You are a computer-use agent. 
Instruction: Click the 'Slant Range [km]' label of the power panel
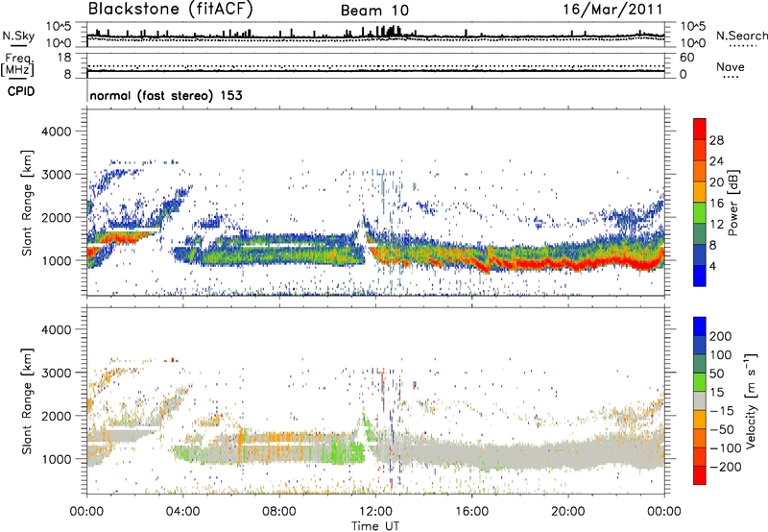(27, 203)
